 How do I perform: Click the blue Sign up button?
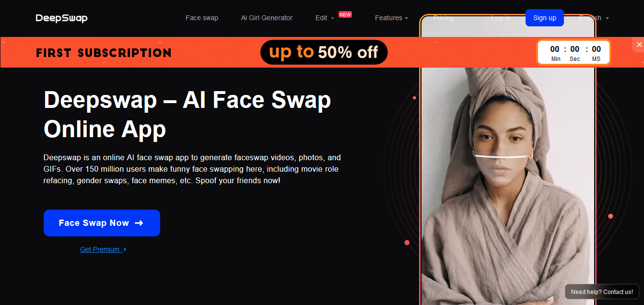tap(545, 18)
